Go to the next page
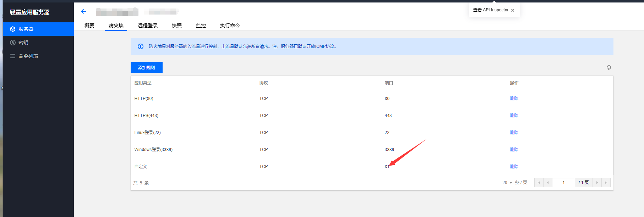The width and height of the screenshot is (644, 217). click(x=597, y=183)
